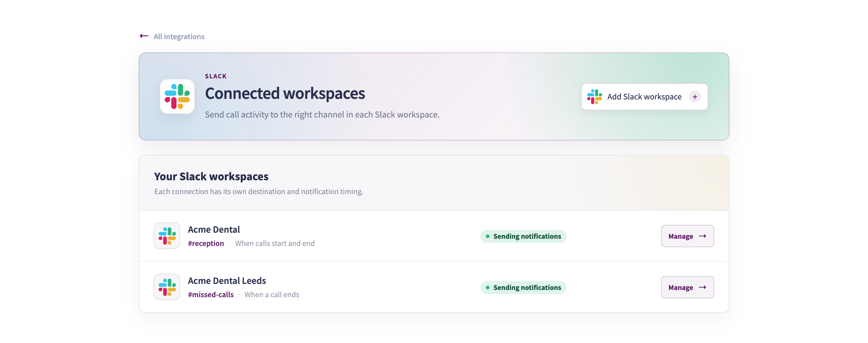Screen dimensions: 868x343
Task: Click Manage for Acme Dental
Action: click(687, 236)
